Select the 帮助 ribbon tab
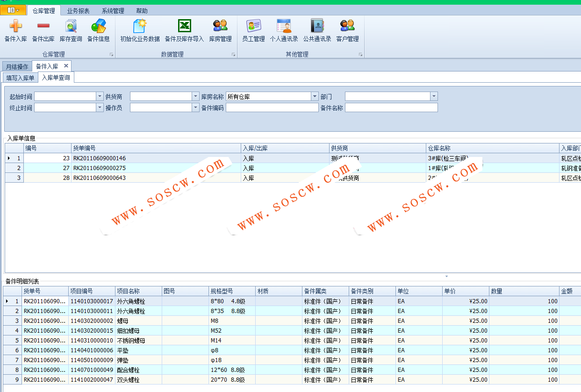Screen dimensions: 581x392 [x=142, y=11]
